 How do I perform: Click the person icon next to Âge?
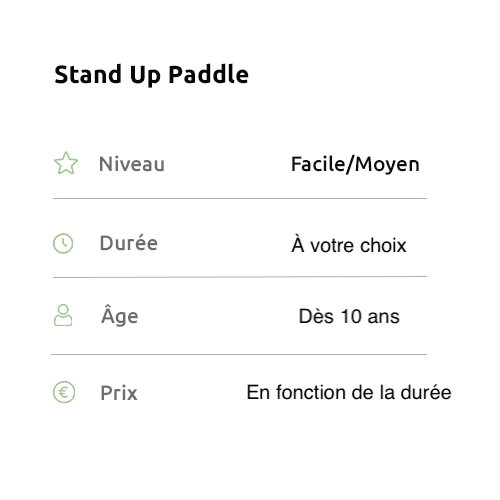tap(63, 315)
